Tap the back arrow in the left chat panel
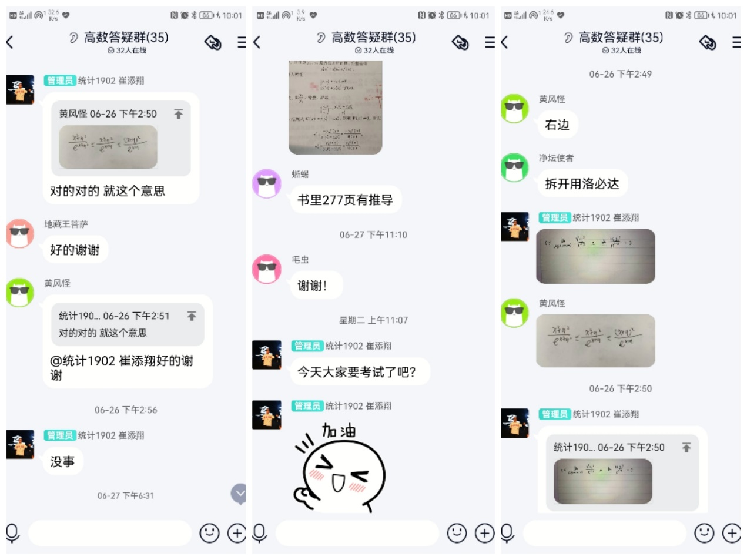The width and height of the screenshot is (747, 560). pyautogui.click(x=9, y=42)
